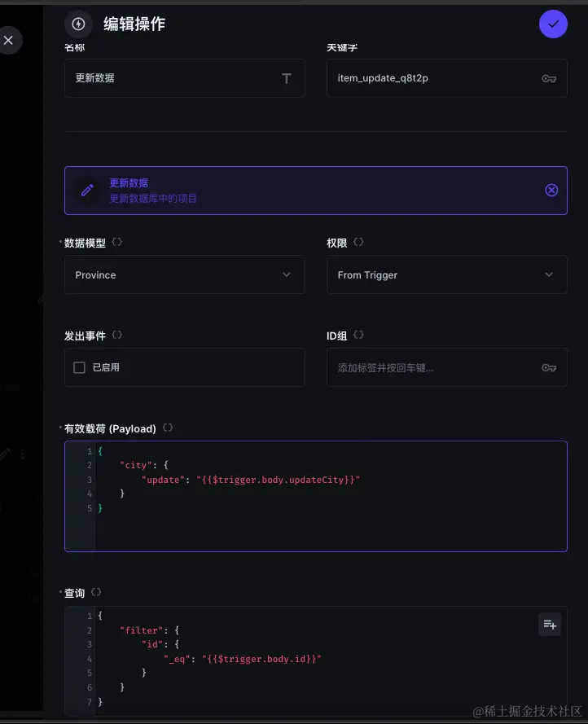
Task: Enable the 已启用 emit events checkbox
Action: 80,367
